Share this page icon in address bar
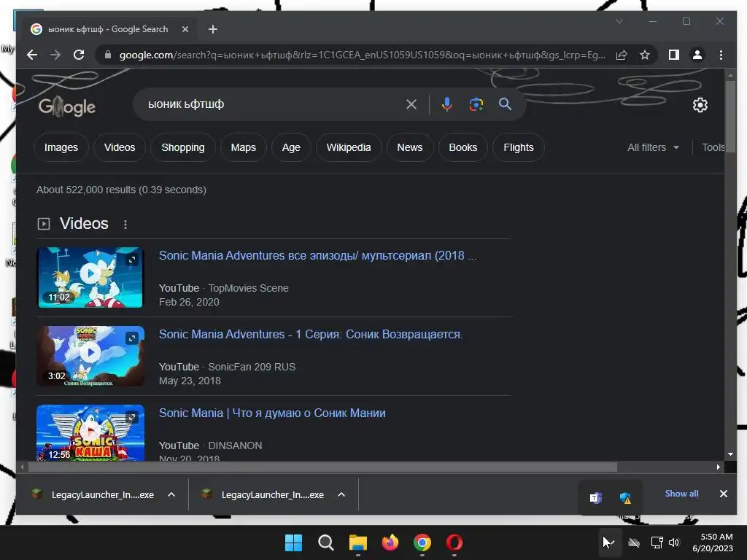The image size is (747, 560). 622,55
